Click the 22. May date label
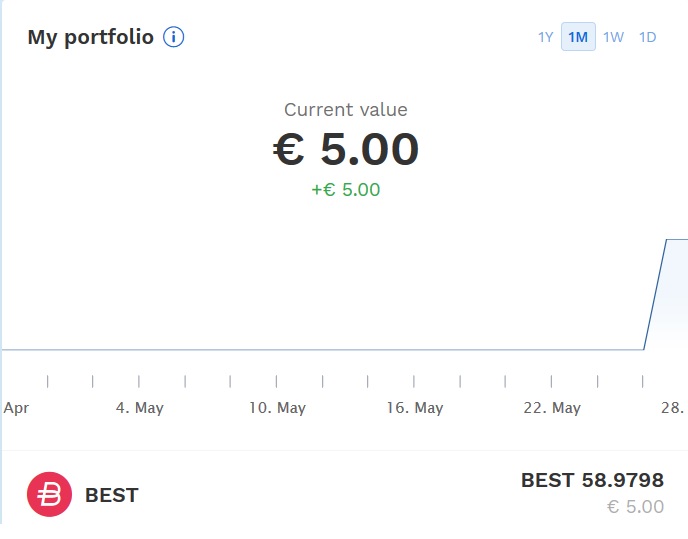The image size is (688, 539). click(x=552, y=408)
